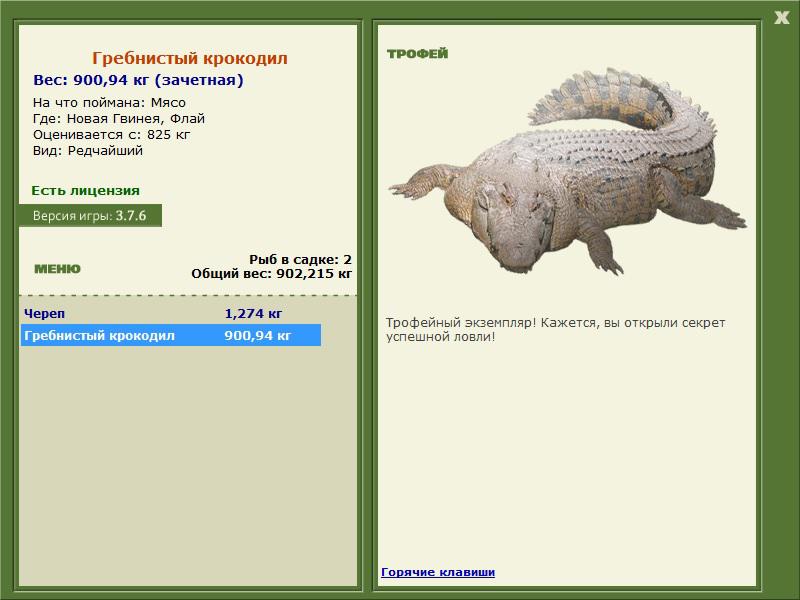This screenshot has height=600, width=800.
Task: Click the weight line Вес: 900,94 кг (зачетная)
Action: (x=138, y=80)
